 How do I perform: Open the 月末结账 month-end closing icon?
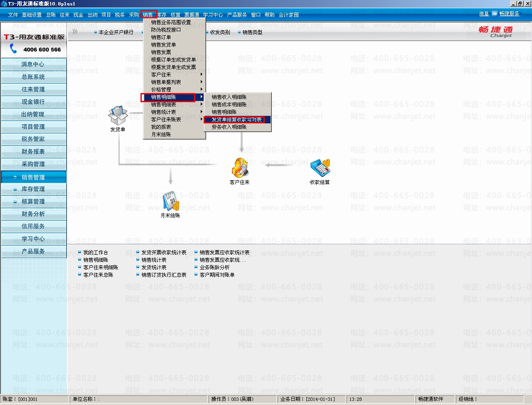[170, 201]
